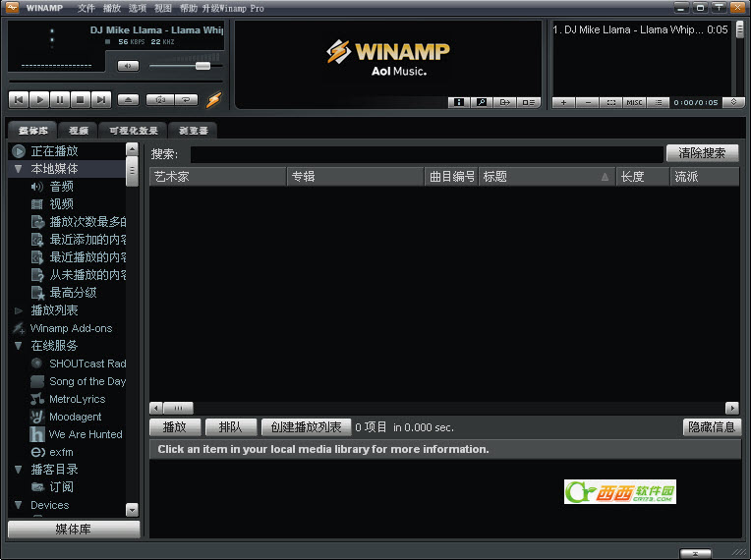Collapse the 播客目录 tree node arrow
This screenshot has height=560, width=751.
19,470
